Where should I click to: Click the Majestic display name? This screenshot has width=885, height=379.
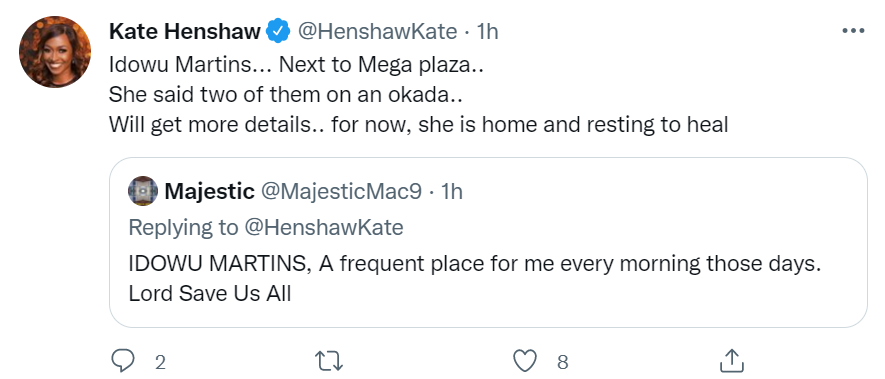click(x=209, y=192)
